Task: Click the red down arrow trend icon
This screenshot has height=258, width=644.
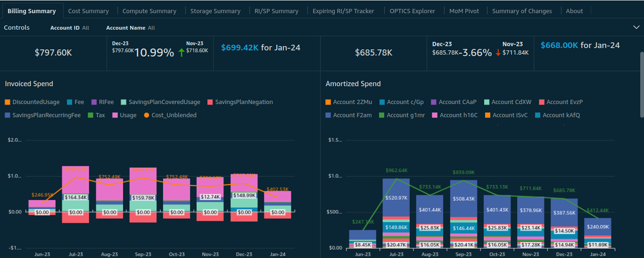Action: pos(498,52)
